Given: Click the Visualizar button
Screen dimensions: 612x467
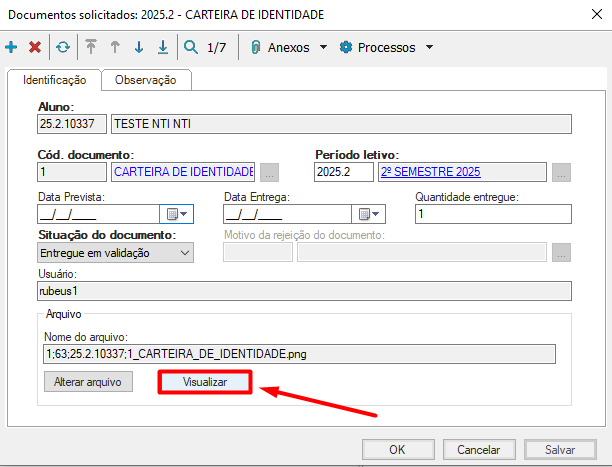Looking at the screenshot, I should (x=205, y=382).
